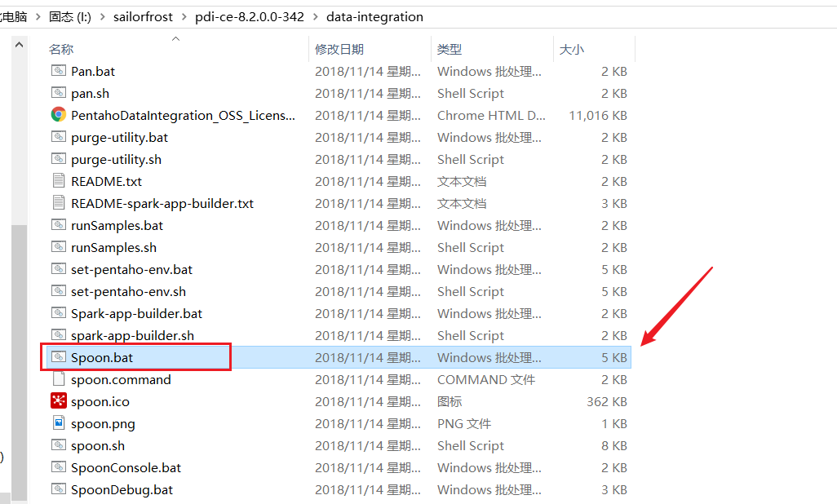The image size is (837, 504).
Task: Select the README.txt file name
Action: click(x=106, y=182)
